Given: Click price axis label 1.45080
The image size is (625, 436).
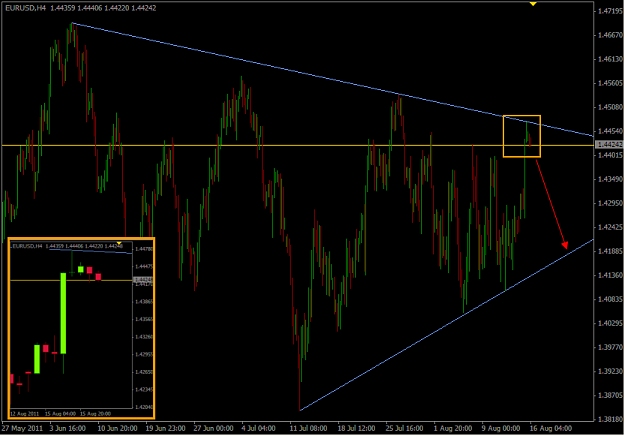Looking at the screenshot, I should coord(610,107).
